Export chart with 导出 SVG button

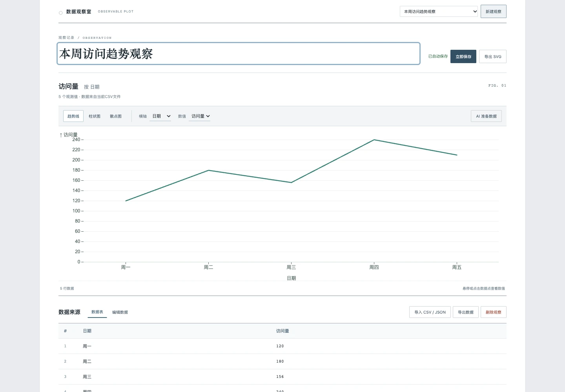(493, 56)
